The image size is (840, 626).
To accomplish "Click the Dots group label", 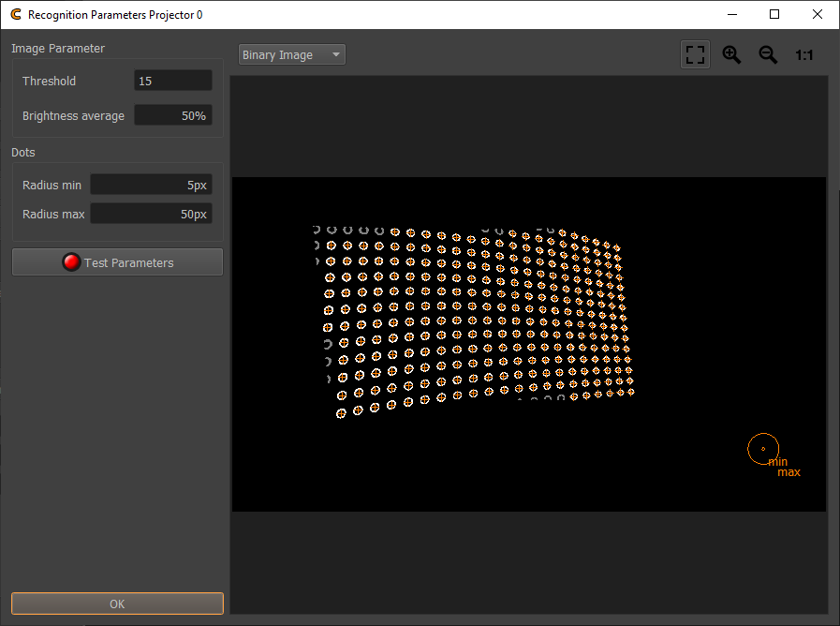I will [23, 152].
